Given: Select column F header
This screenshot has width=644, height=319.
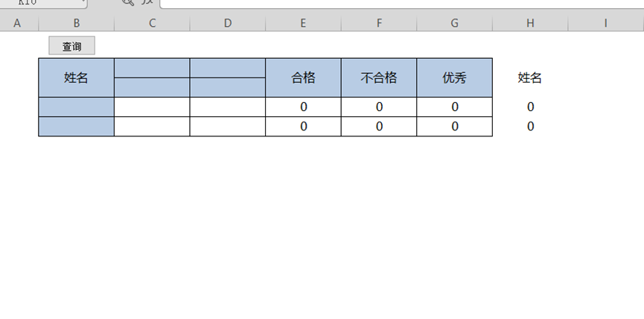Looking at the screenshot, I should tap(379, 23).
